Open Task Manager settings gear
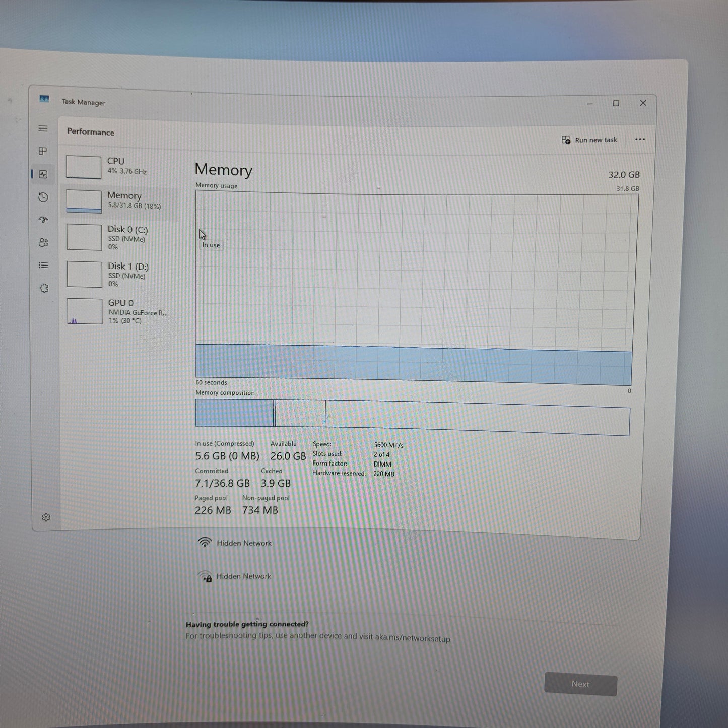The image size is (728, 728). (46, 517)
